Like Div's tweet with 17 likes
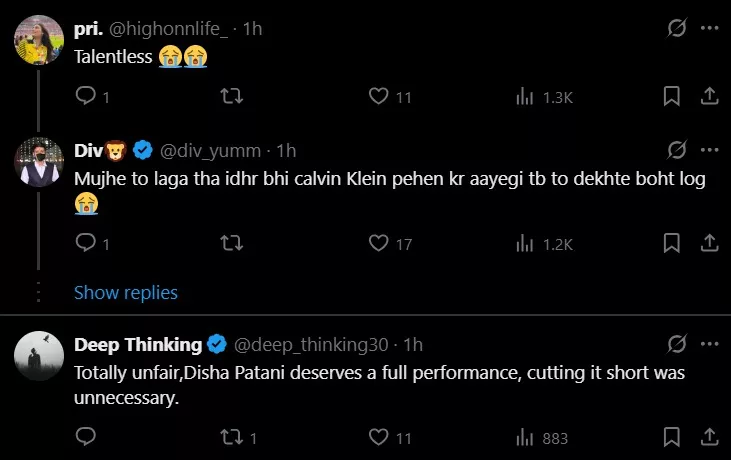The height and width of the screenshot is (460, 731). click(378, 243)
